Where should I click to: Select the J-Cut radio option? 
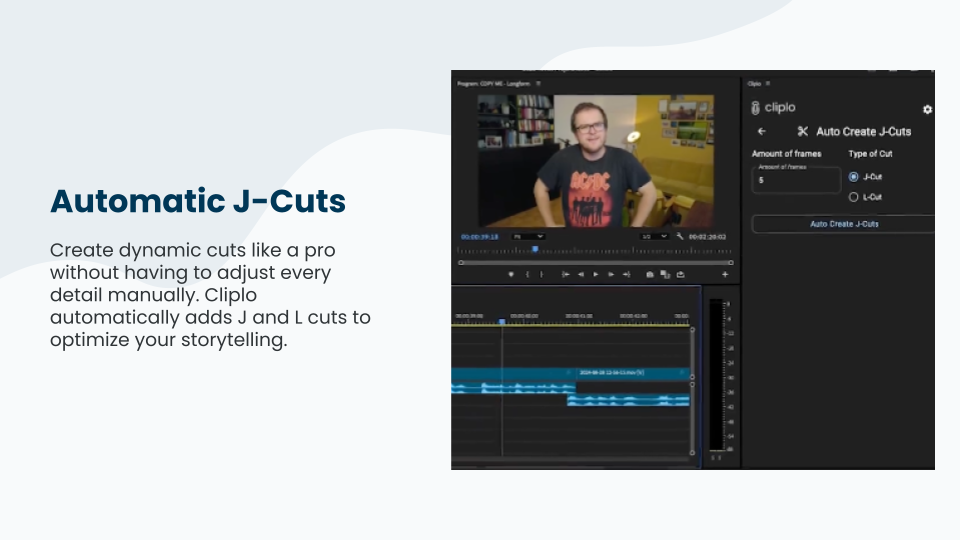click(x=853, y=177)
